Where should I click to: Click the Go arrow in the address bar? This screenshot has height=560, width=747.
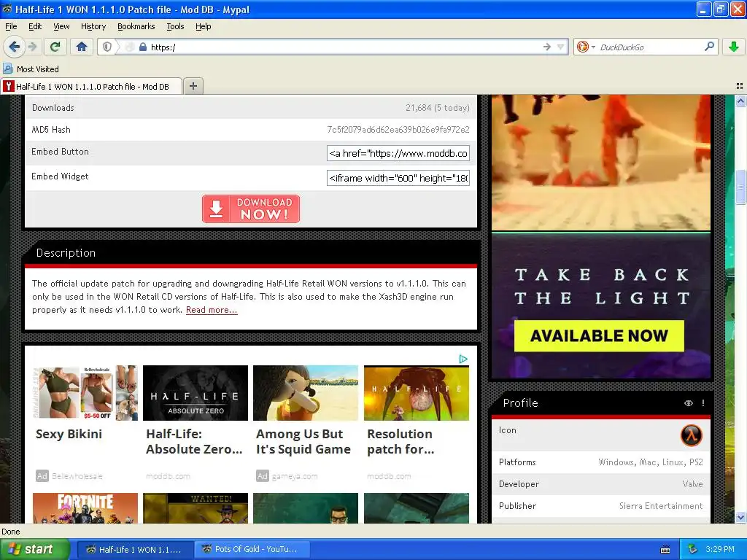click(x=546, y=47)
